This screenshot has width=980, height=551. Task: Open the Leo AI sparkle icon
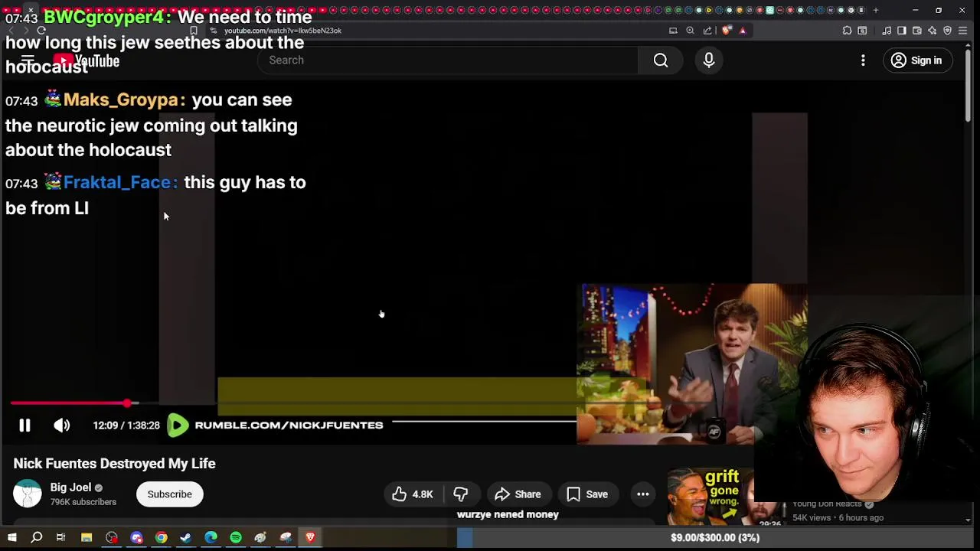tap(932, 31)
